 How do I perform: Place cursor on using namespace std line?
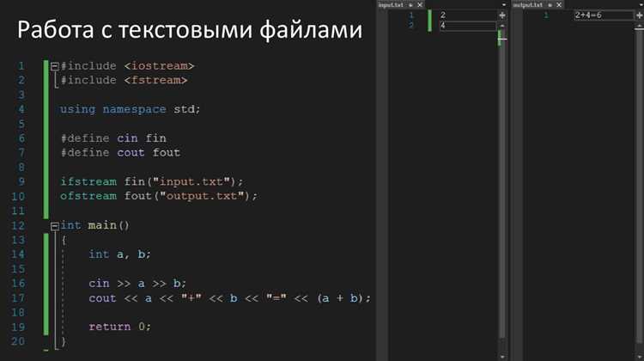pyautogui.click(x=130, y=109)
